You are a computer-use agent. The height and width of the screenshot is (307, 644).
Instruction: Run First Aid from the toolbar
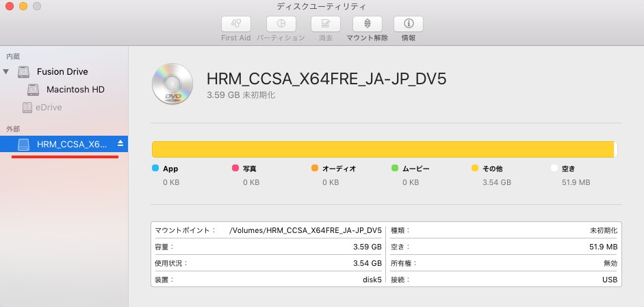pyautogui.click(x=235, y=24)
